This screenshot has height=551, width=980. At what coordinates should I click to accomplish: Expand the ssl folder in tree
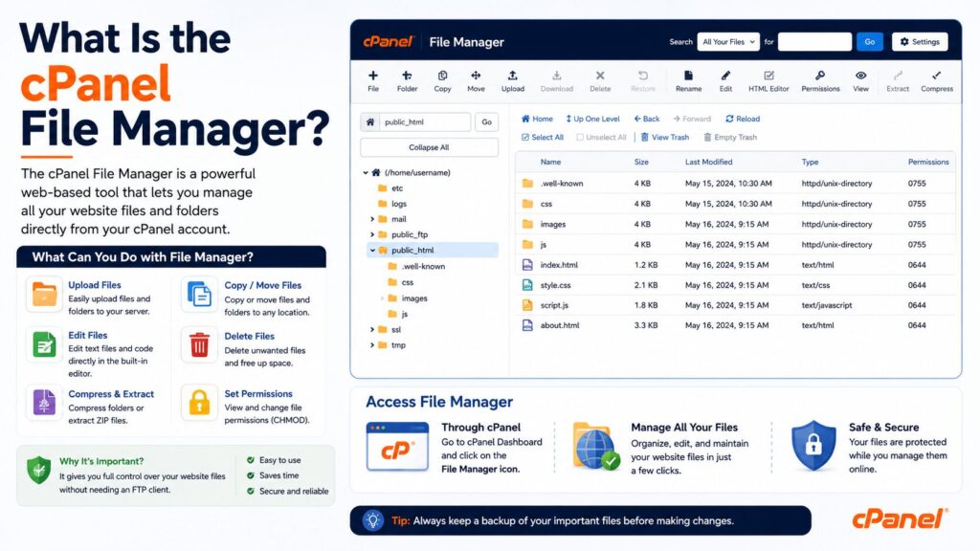pos(372,329)
